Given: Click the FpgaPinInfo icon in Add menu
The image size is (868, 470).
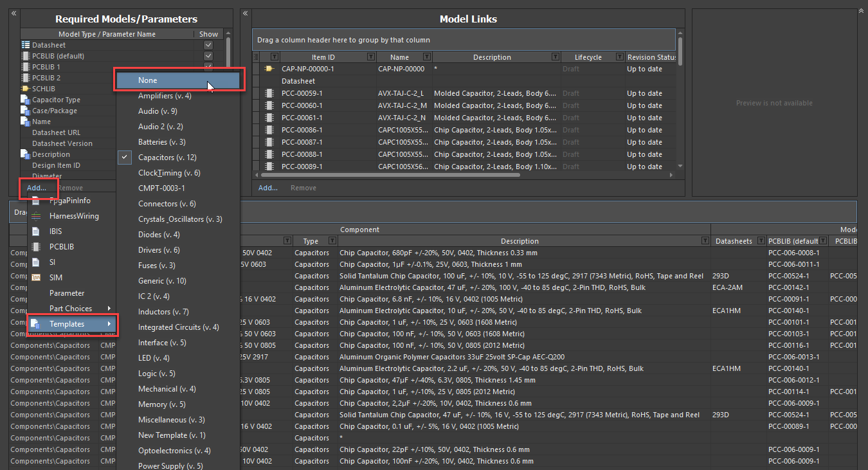Looking at the screenshot, I should pos(37,201).
